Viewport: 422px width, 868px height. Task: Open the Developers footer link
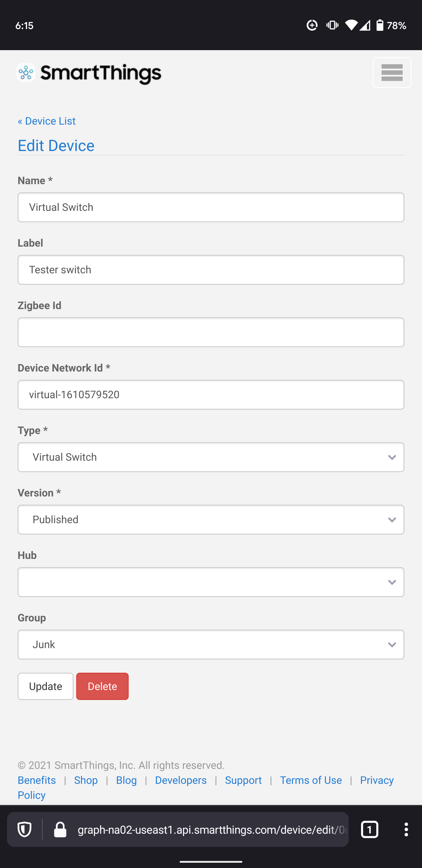click(181, 780)
